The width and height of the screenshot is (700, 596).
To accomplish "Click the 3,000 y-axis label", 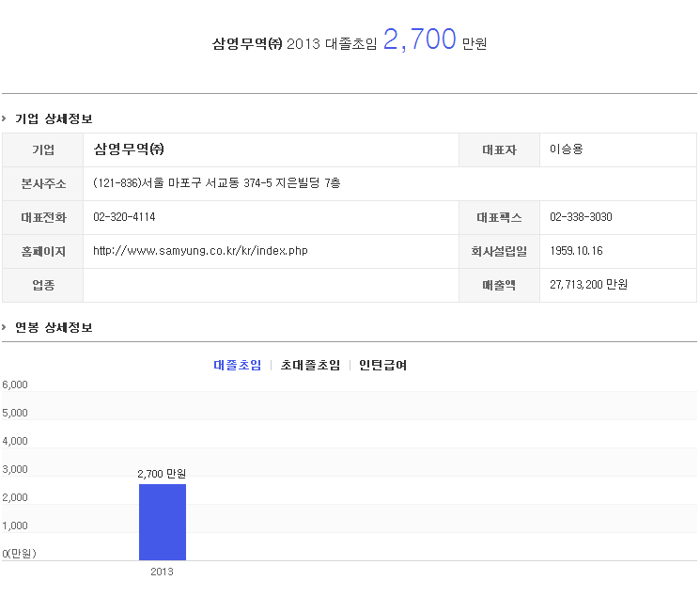I will point(15,469).
